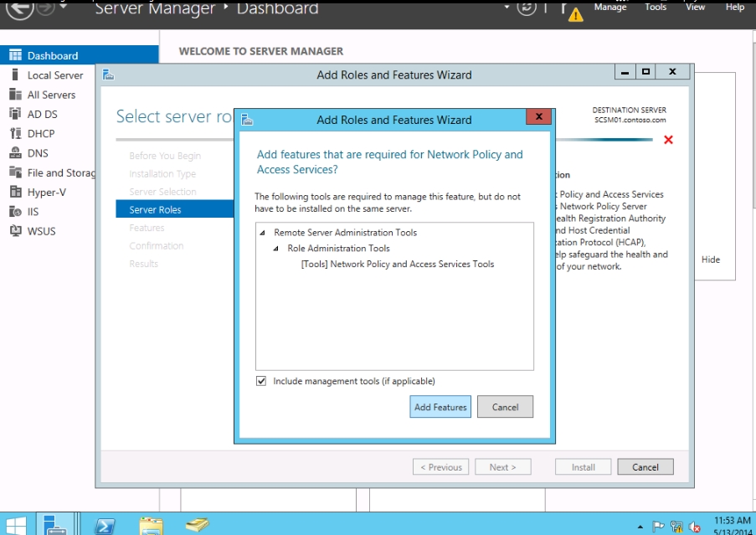This screenshot has height=535, width=756.
Task: Open Local Server page in sidebar
Action: click(55, 75)
